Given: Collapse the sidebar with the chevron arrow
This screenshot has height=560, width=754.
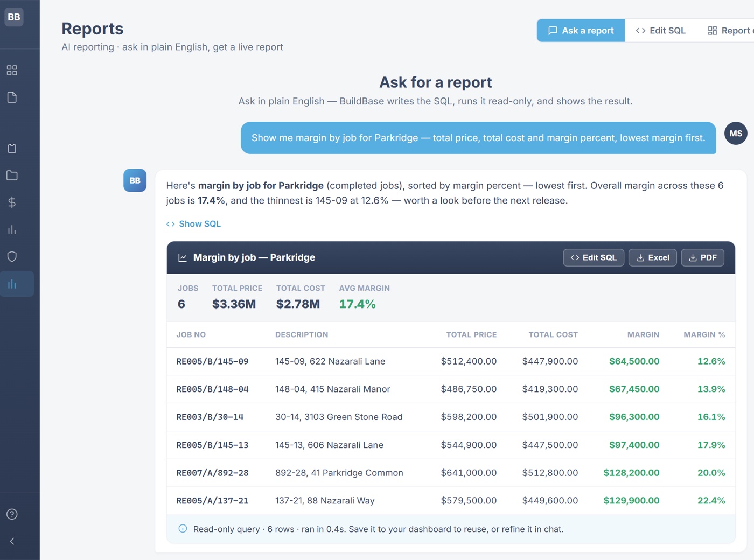Looking at the screenshot, I should click(12, 541).
